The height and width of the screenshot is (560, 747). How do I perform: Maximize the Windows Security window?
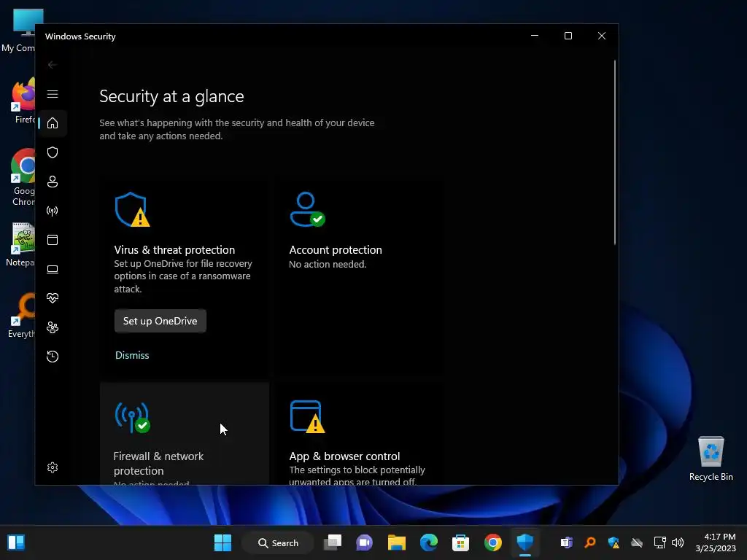(568, 36)
